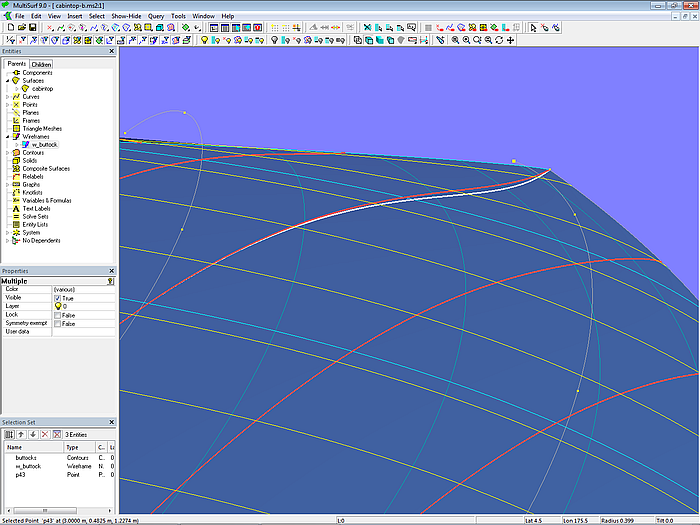This screenshot has width=700, height=525.
Task: Close the Entities panel
Action: click(111, 51)
